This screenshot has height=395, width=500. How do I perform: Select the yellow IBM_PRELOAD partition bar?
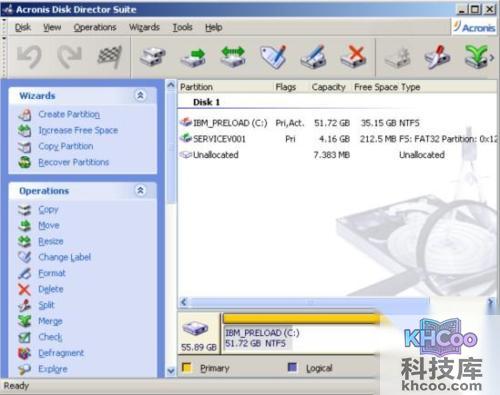pos(301,319)
